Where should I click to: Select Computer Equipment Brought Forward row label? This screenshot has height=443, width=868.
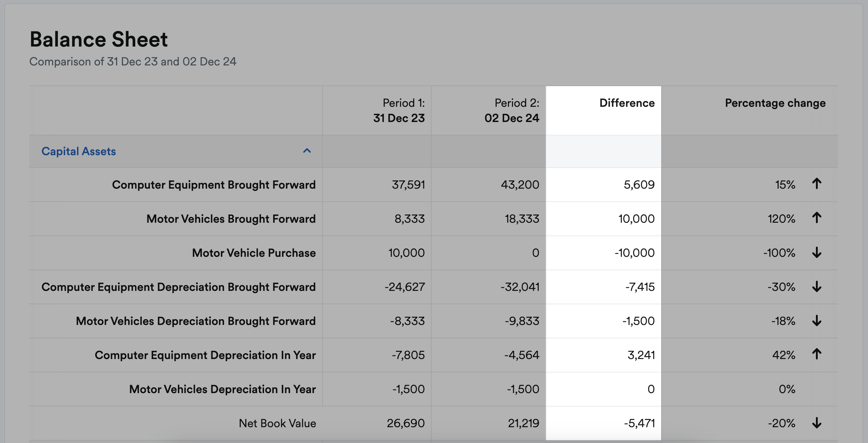(x=213, y=185)
